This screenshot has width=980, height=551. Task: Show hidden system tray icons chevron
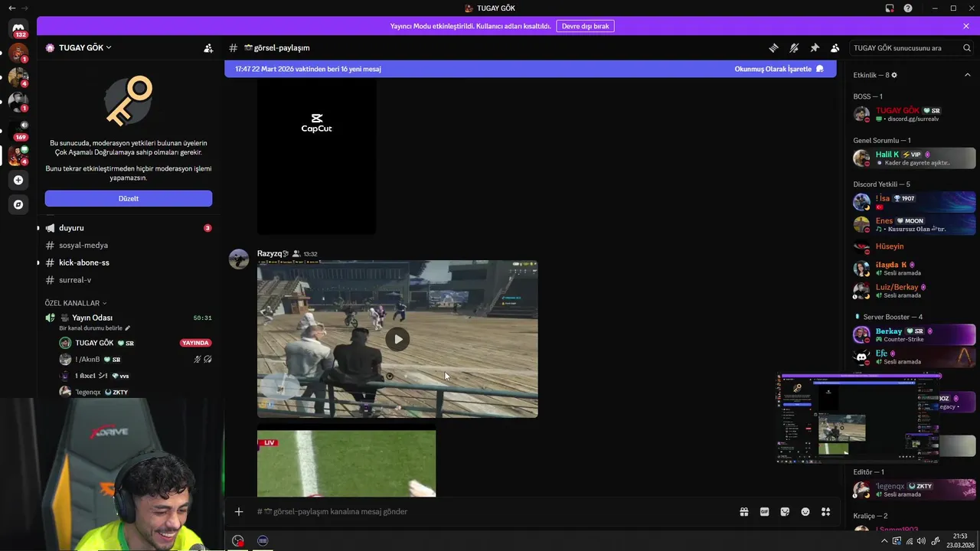(884, 540)
